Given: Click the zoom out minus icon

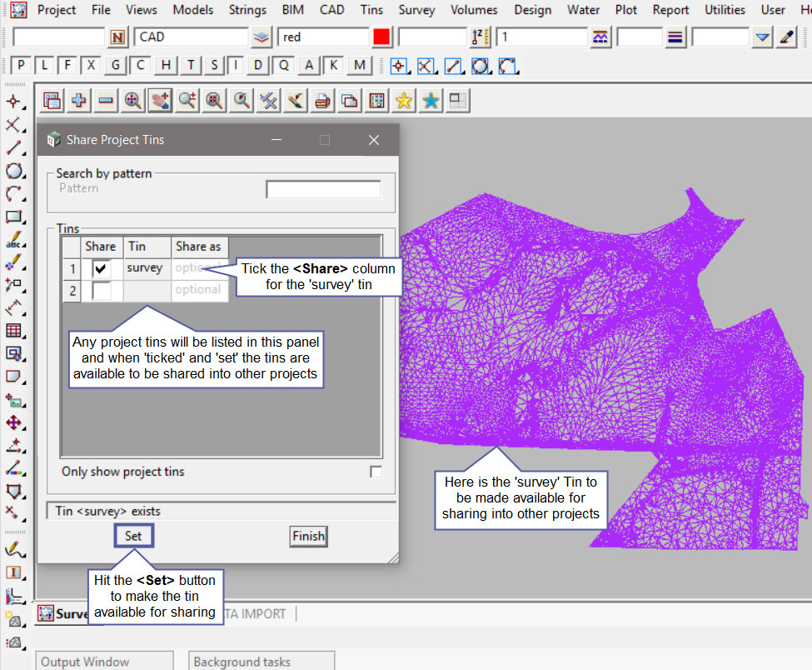Looking at the screenshot, I should (x=106, y=101).
